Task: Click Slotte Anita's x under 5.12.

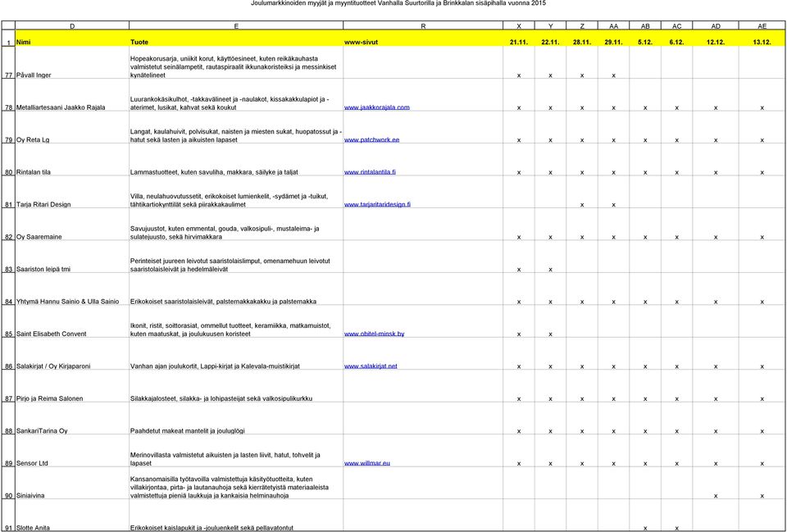Action: click(645, 528)
